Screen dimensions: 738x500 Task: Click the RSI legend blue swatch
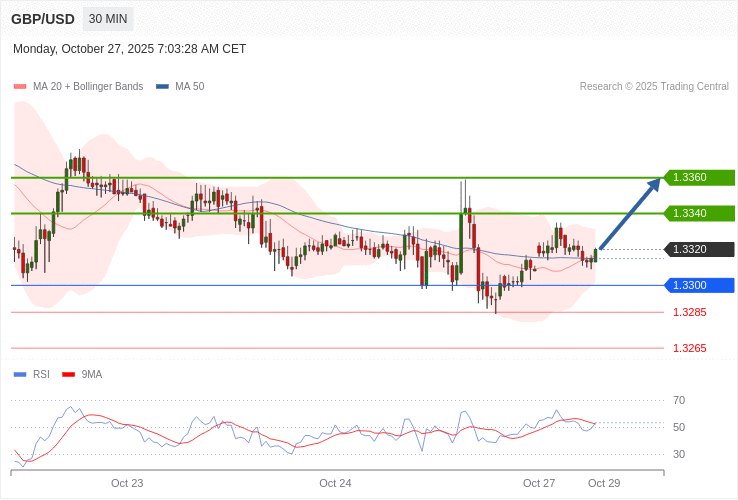point(20,375)
